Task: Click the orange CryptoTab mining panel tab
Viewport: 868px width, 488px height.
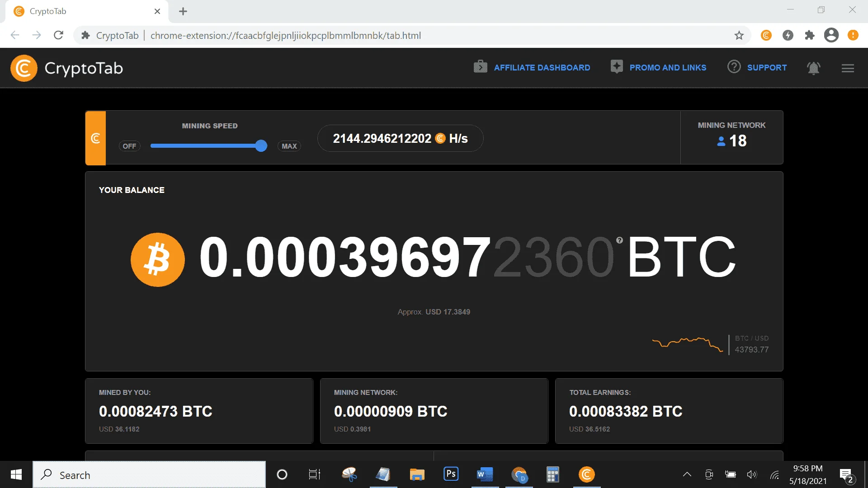Action: coord(95,138)
